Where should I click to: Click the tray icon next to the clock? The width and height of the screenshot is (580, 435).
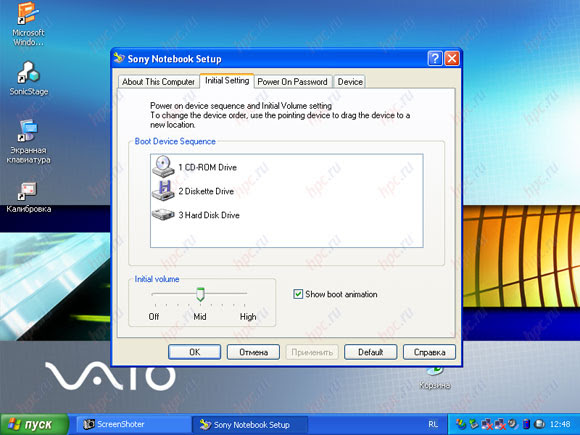click(x=539, y=424)
